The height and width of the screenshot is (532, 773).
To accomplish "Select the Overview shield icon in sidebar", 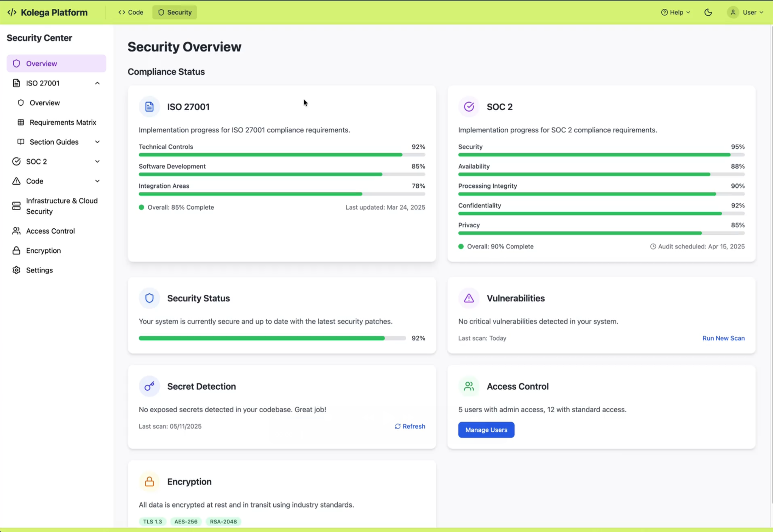I will [x=17, y=63].
